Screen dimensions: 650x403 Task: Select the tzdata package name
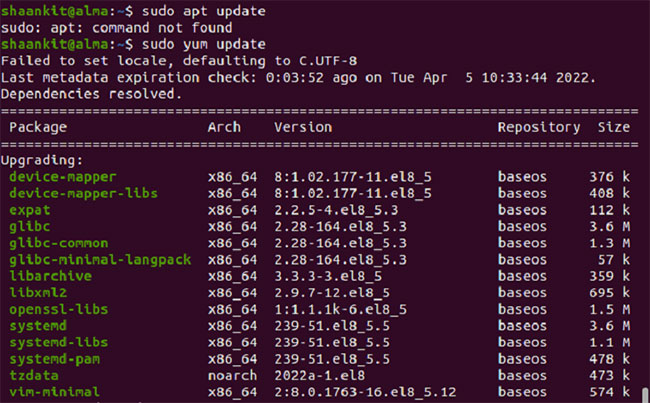coord(34,376)
